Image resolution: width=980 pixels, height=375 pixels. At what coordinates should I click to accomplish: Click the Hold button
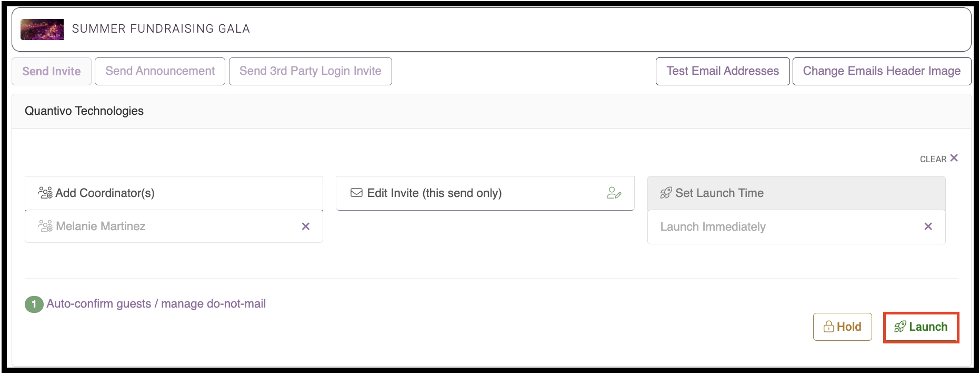coord(843,327)
